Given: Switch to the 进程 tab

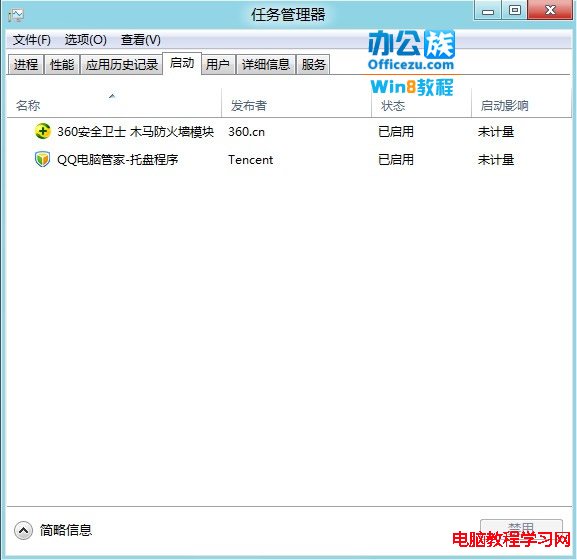Looking at the screenshot, I should click(26, 65).
